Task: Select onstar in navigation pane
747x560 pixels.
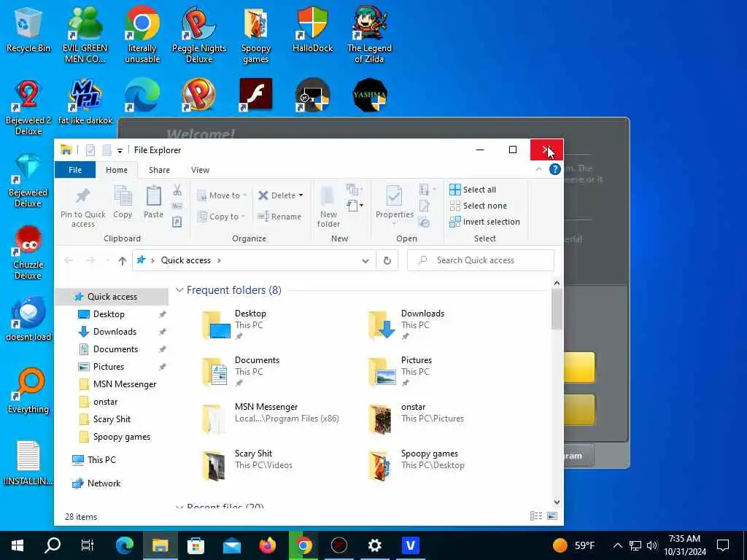Action: coord(105,402)
